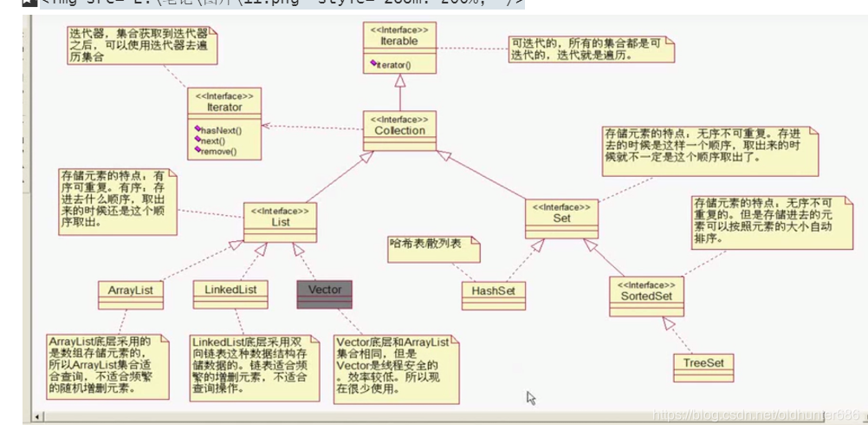The width and height of the screenshot is (868, 431).
Task: Select the HashSet class box
Action: (493, 296)
